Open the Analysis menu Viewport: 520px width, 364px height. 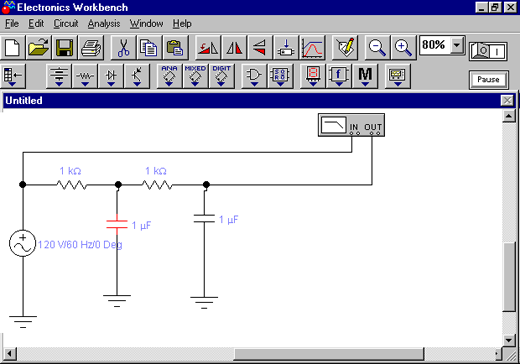(x=104, y=24)
